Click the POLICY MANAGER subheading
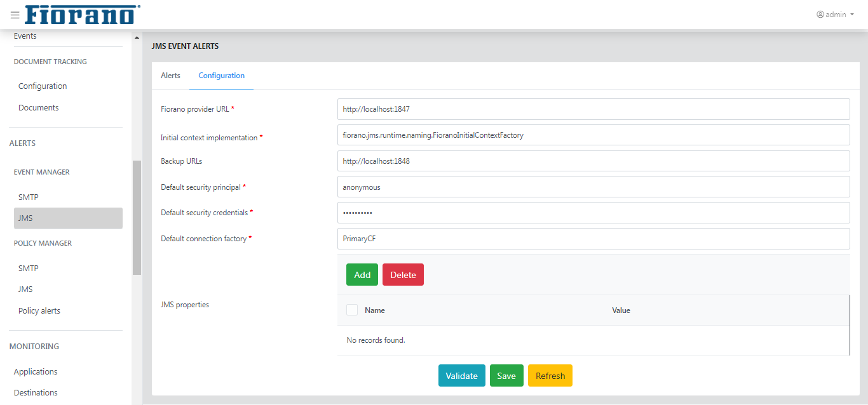This screenshot has height=405, width=868. click(43, 243)
